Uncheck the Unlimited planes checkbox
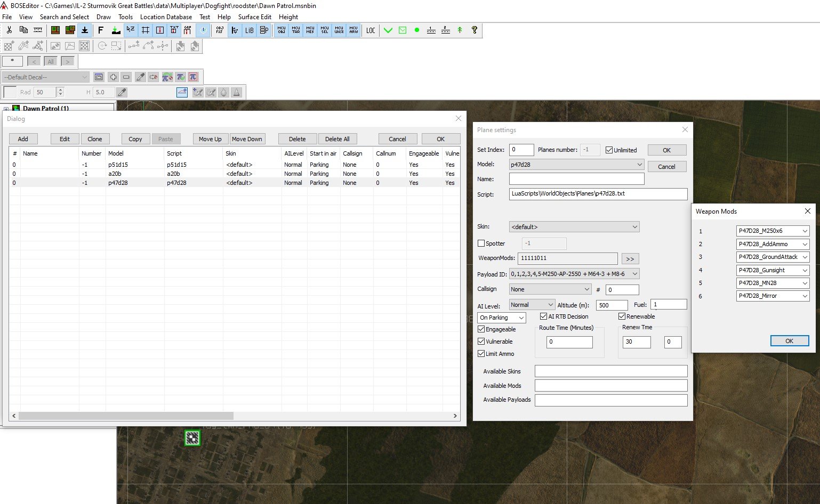Image resolution: width=820 pixels, height=504 pixels. click(609, 150)
